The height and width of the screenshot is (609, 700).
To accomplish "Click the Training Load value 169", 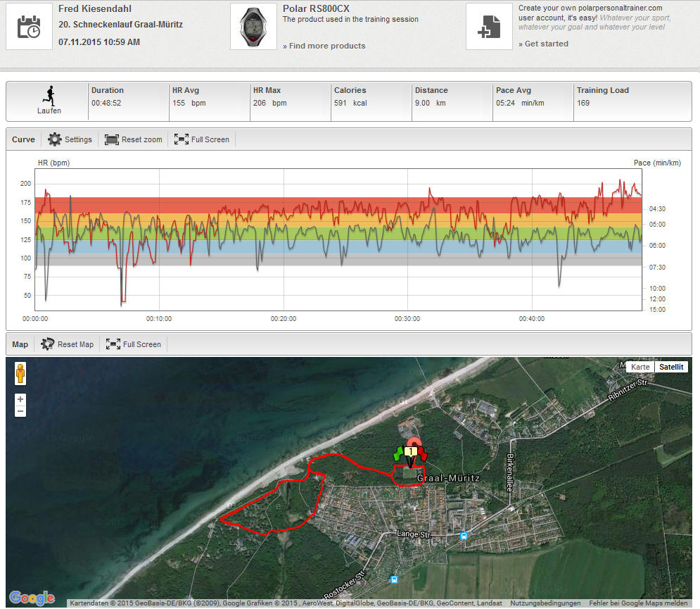I will coord(583,103).
